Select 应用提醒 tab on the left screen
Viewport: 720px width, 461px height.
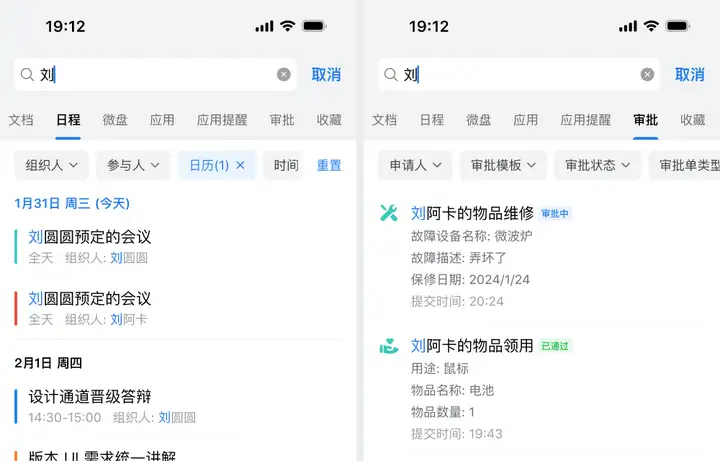click(222, 120)
